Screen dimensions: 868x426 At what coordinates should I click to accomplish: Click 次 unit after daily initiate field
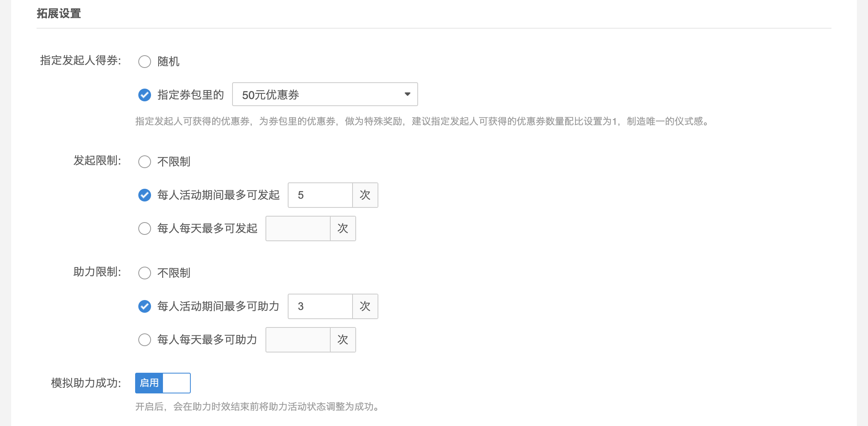343,228
